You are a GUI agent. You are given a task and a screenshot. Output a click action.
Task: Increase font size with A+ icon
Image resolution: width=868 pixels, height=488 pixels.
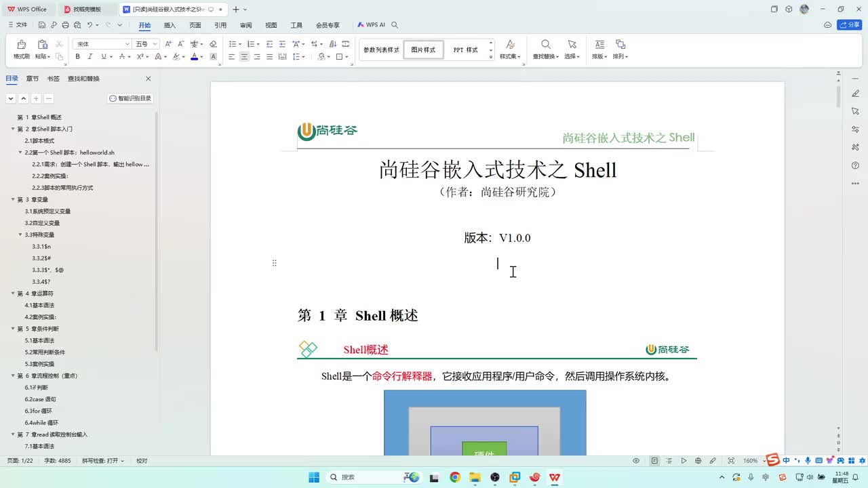(168, 44)
